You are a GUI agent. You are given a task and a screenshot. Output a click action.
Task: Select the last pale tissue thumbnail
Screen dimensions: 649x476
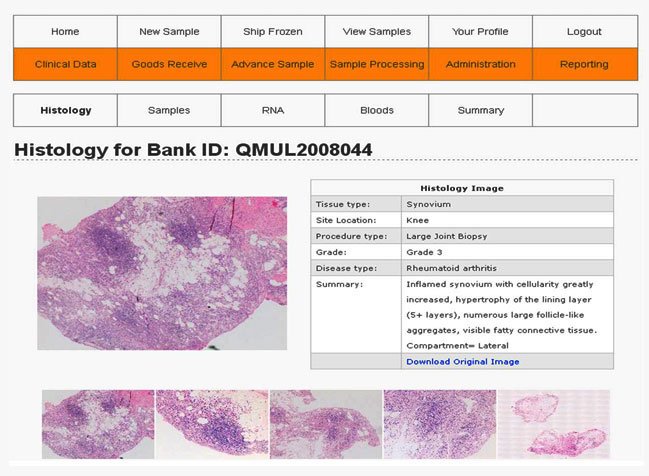[x=553, y=424]
